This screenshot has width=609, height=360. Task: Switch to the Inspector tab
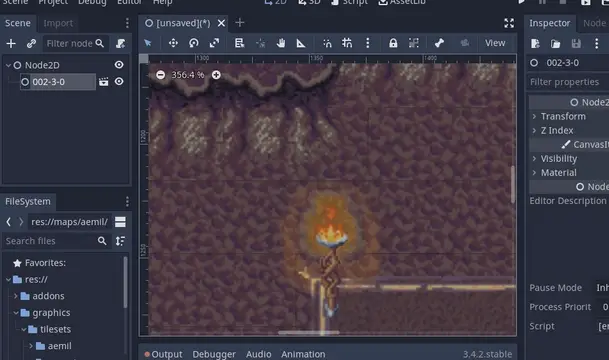[550, 23]
